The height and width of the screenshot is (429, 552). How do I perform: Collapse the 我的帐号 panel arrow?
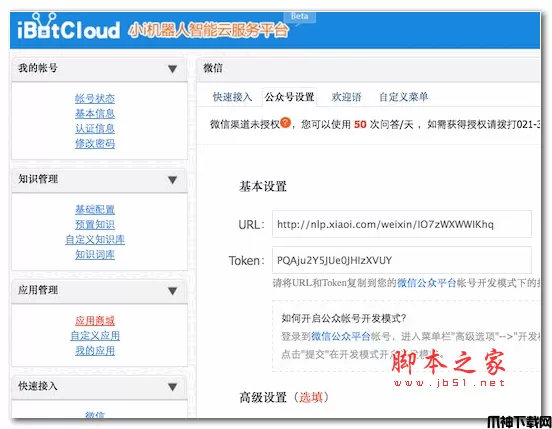click(172, 69)
